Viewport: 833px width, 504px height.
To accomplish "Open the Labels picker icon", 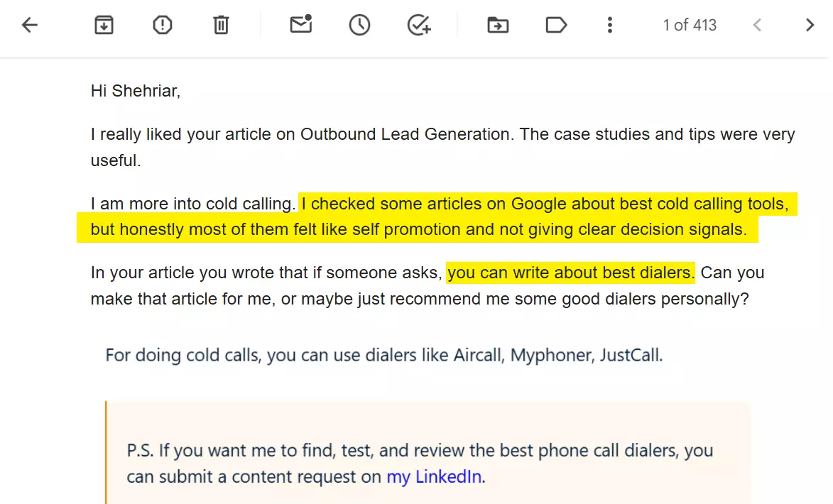I will (x=556, y=25).
